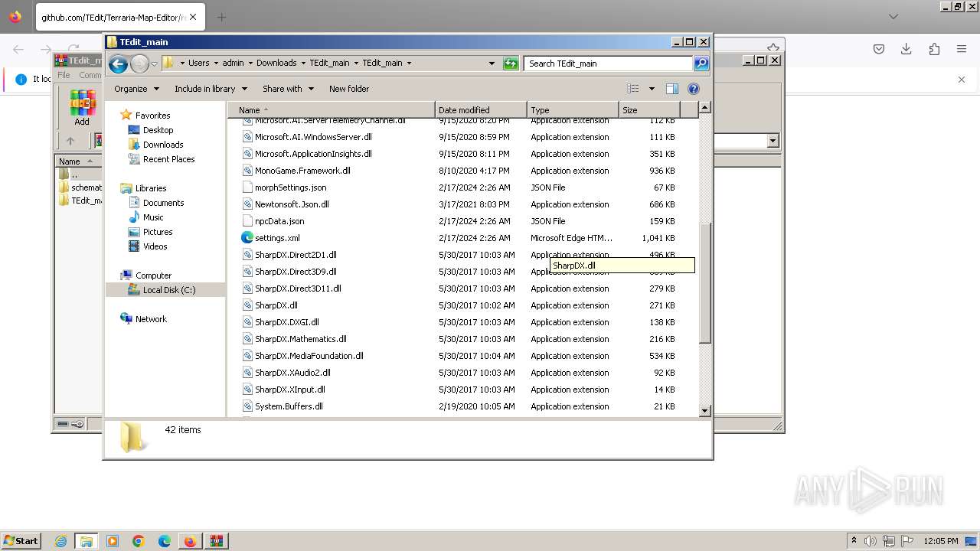Select Documents library

pyautogui.click(x=163, y=203)
